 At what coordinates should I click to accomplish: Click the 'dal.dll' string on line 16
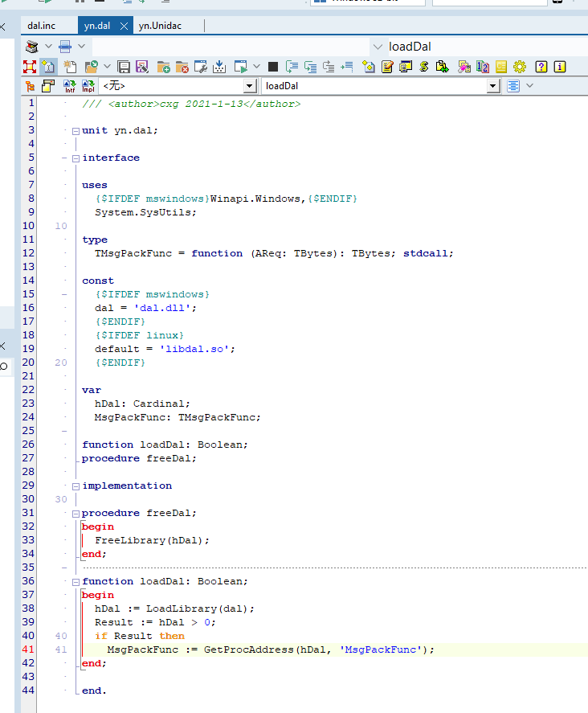pyautogui.click(x=161, y=308)
